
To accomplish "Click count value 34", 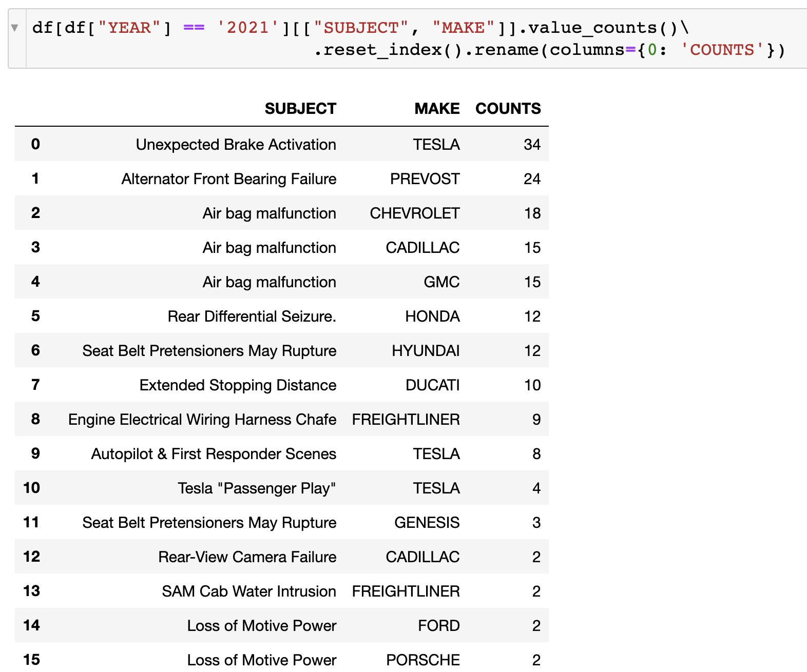I will tap(532, 145).
